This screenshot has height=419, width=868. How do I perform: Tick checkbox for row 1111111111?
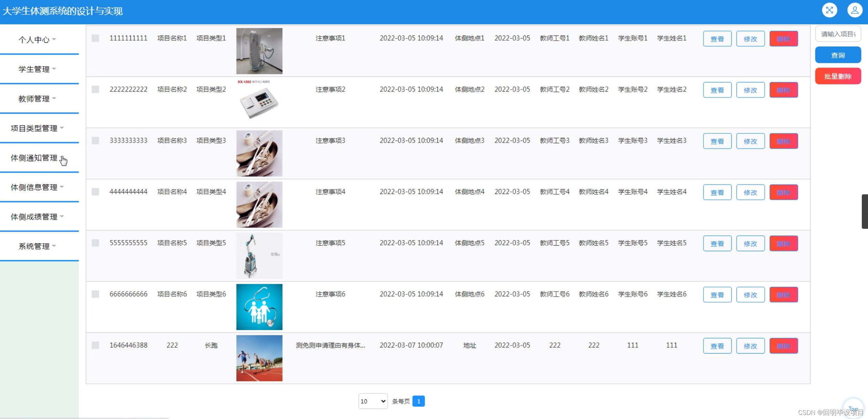pyautogui.click(x=95, y=38)
